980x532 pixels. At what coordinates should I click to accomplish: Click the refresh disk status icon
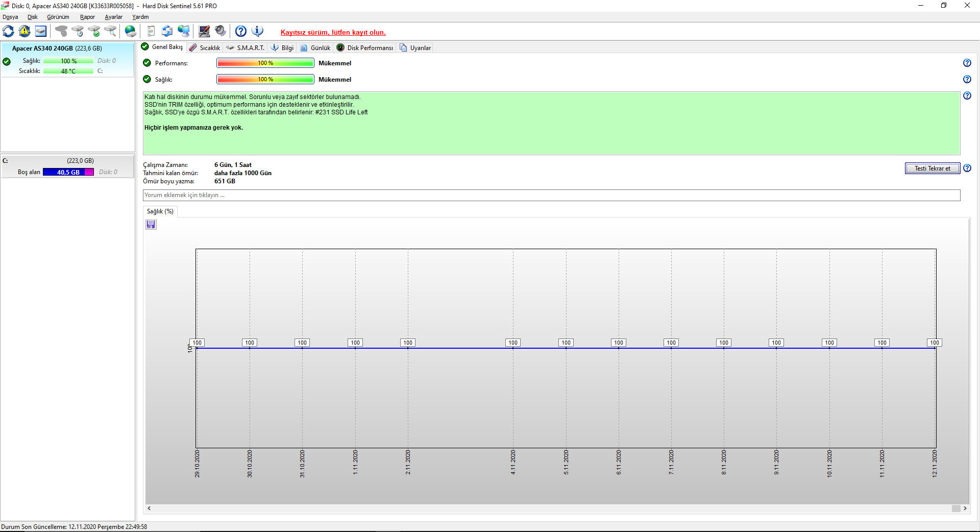click(x=8, y=31)
